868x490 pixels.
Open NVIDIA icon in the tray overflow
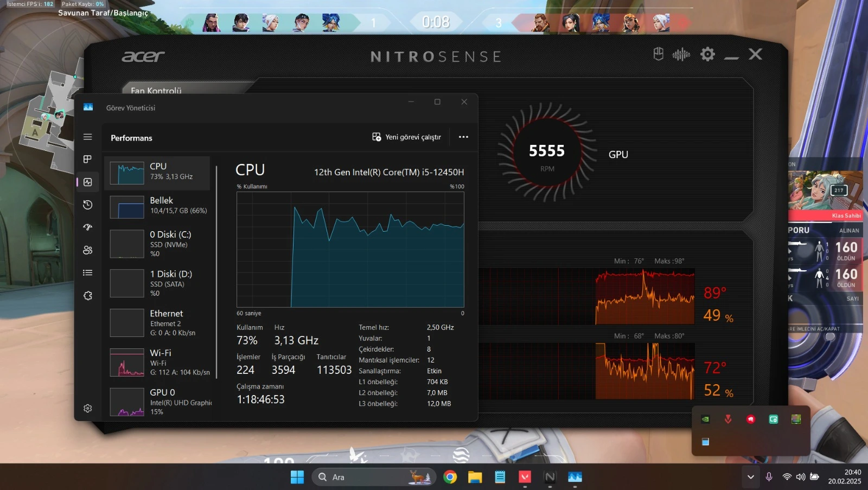[x=705, y=419]
